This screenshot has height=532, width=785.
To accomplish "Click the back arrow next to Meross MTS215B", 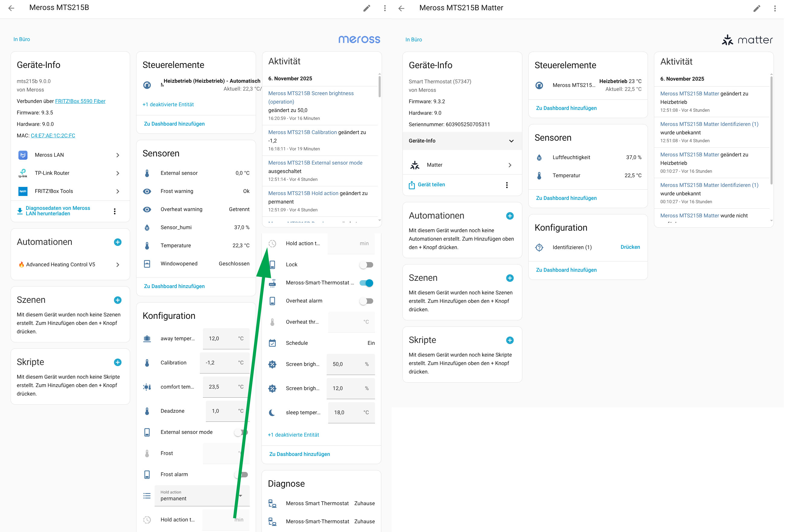I will coord(11,8).
